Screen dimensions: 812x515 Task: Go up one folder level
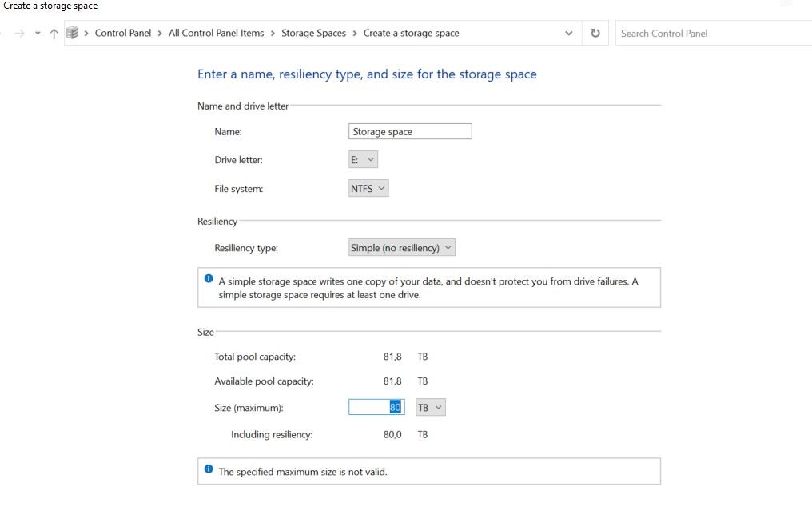click(54, 34)
